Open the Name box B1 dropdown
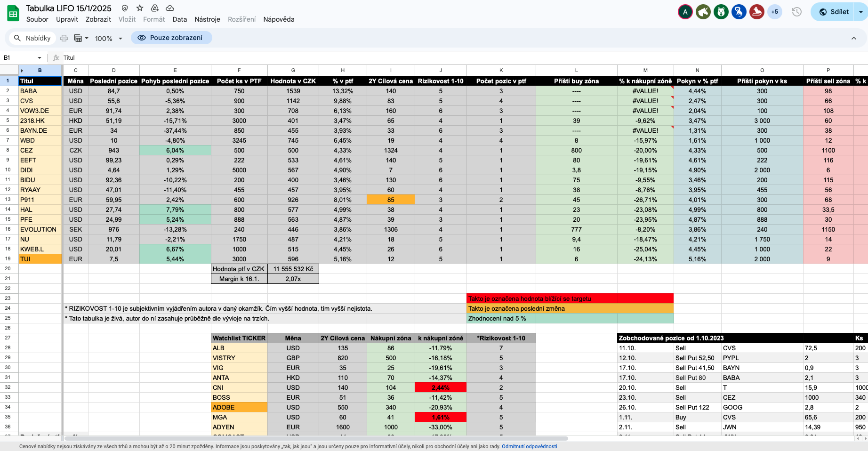This screenshot has width=868, height=451. 40,58
